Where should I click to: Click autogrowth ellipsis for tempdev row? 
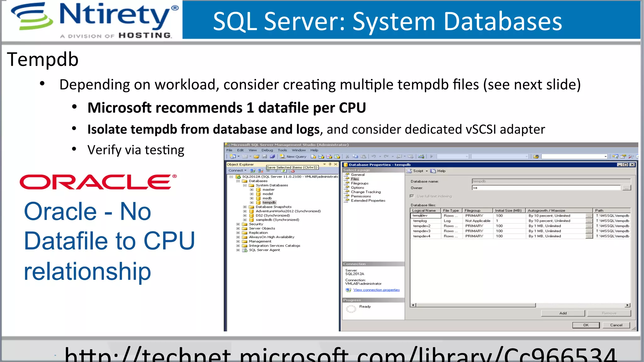click(x=589, y=216)
